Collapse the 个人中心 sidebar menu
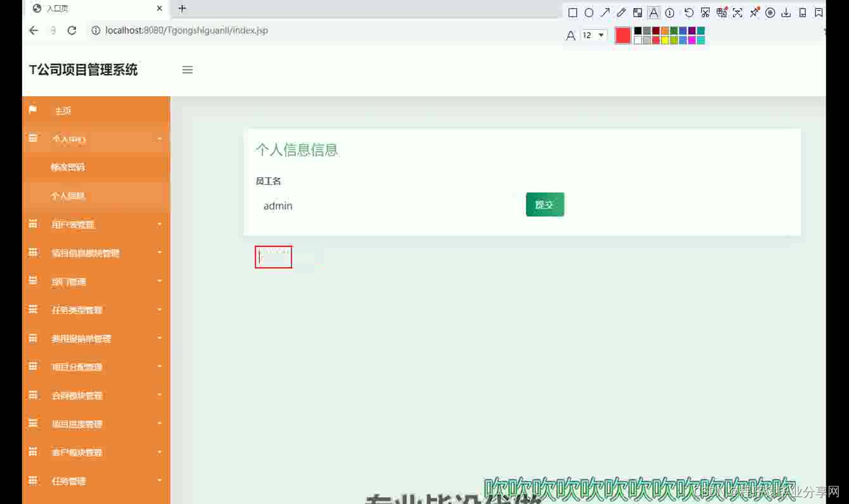849x504 pixels. pos(96,139)
